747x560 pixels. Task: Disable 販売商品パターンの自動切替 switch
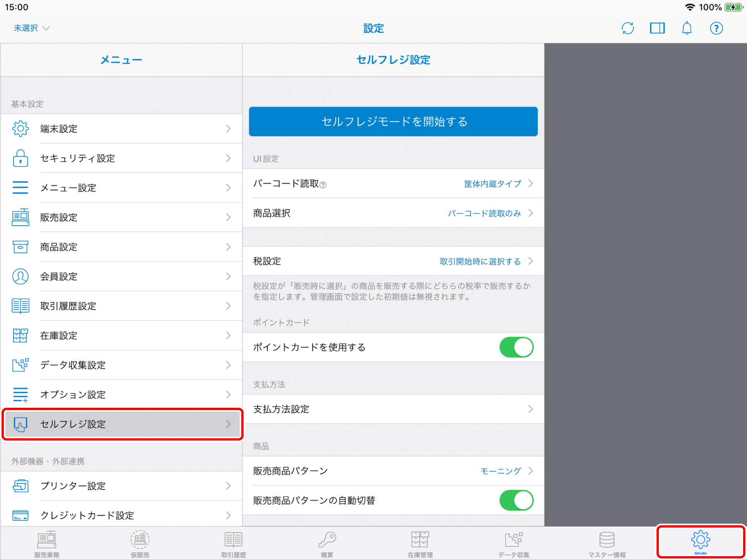pyautogui.click(x=516, y=500)
